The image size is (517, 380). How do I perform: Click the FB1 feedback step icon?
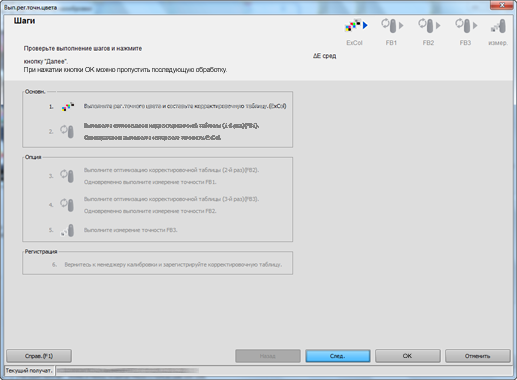point(392,26)
